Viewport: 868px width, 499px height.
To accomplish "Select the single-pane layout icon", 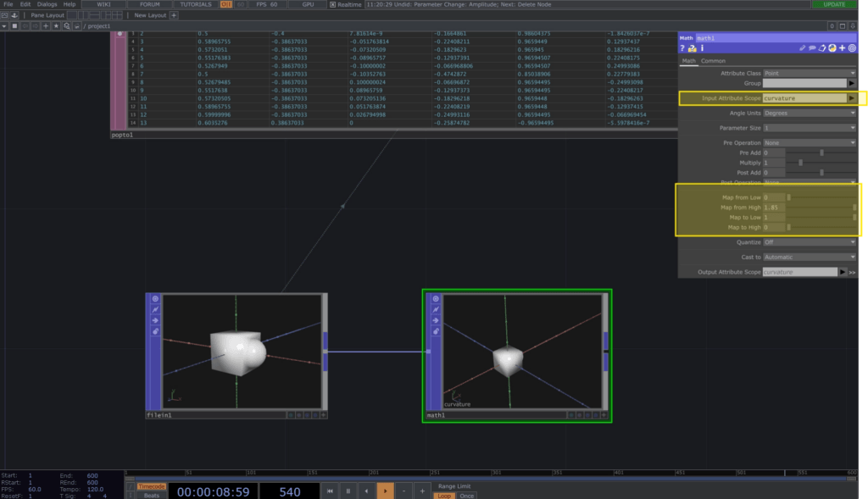I will click(73, 15).
